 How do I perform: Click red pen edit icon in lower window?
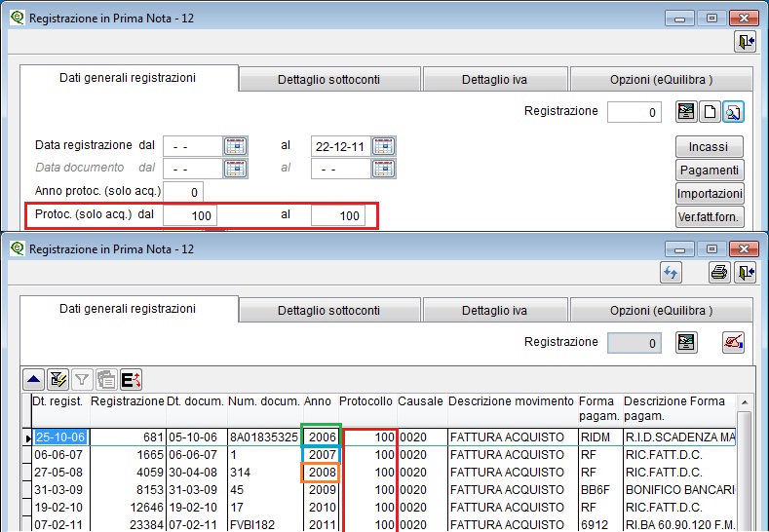(733, 343)
